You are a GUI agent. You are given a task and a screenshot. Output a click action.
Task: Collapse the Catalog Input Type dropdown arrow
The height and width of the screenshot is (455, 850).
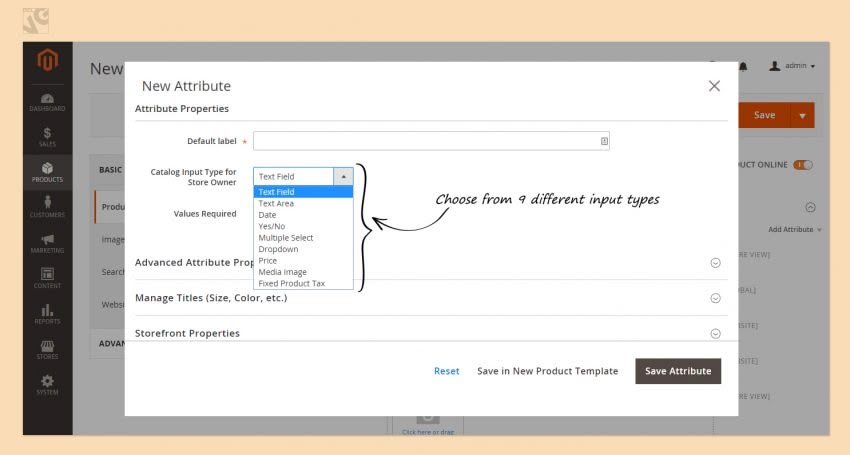[x=343, y=176]
